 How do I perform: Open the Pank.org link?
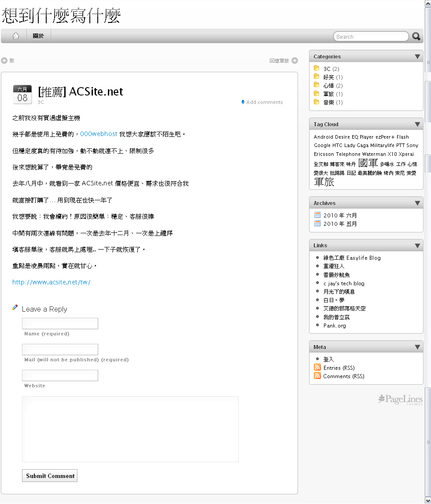click(335, 326)
